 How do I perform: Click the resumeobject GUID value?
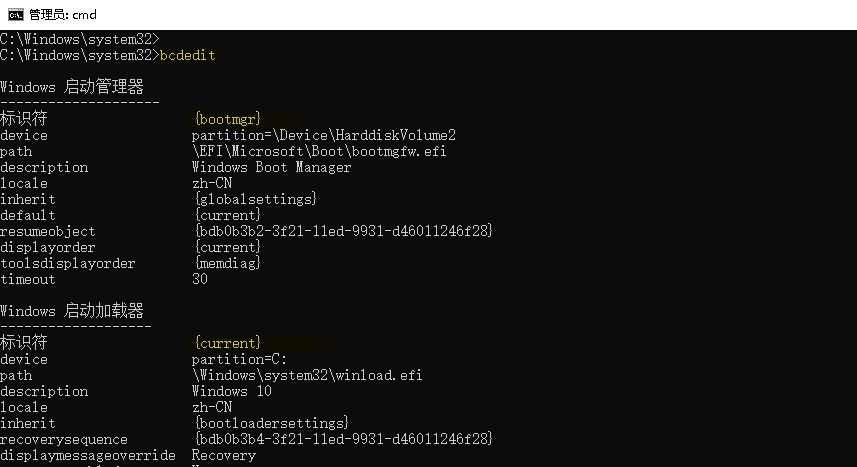343,231
